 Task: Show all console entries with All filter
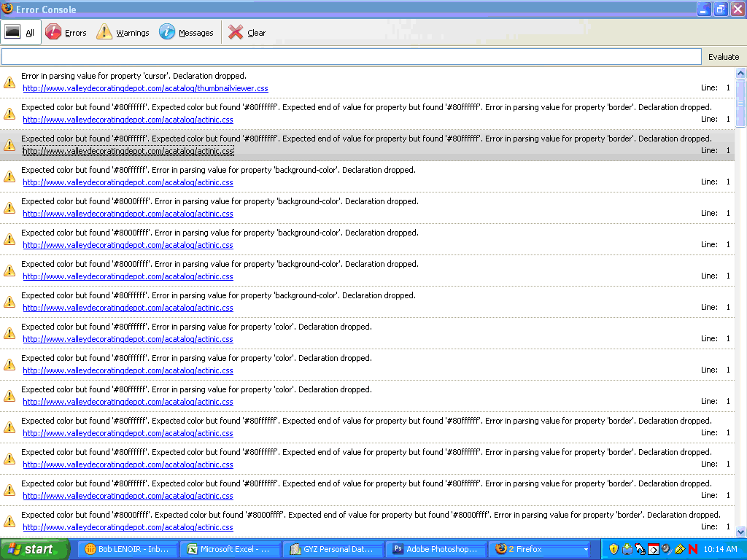(x=21, y=32)
